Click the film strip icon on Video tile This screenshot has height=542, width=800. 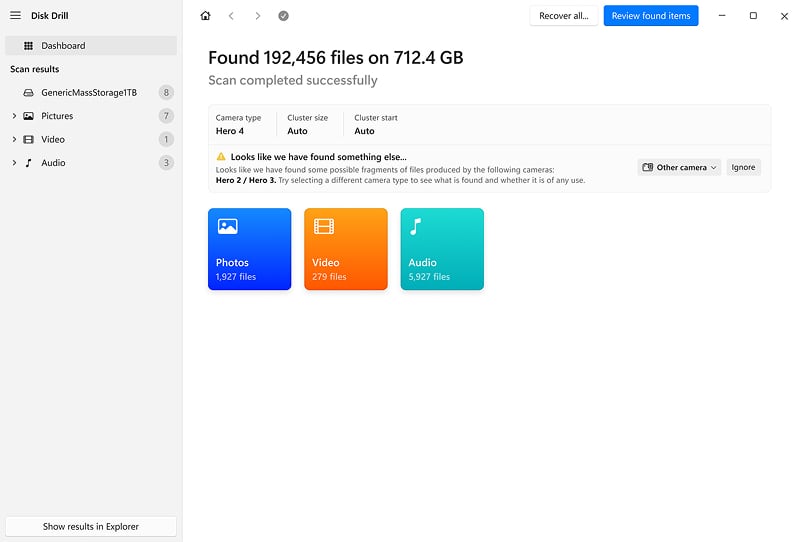[324, 226]
